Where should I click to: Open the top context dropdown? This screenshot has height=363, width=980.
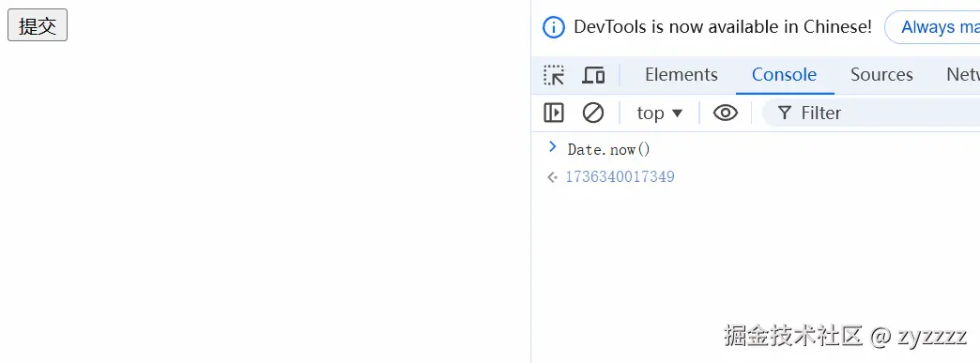click(659, 113)
